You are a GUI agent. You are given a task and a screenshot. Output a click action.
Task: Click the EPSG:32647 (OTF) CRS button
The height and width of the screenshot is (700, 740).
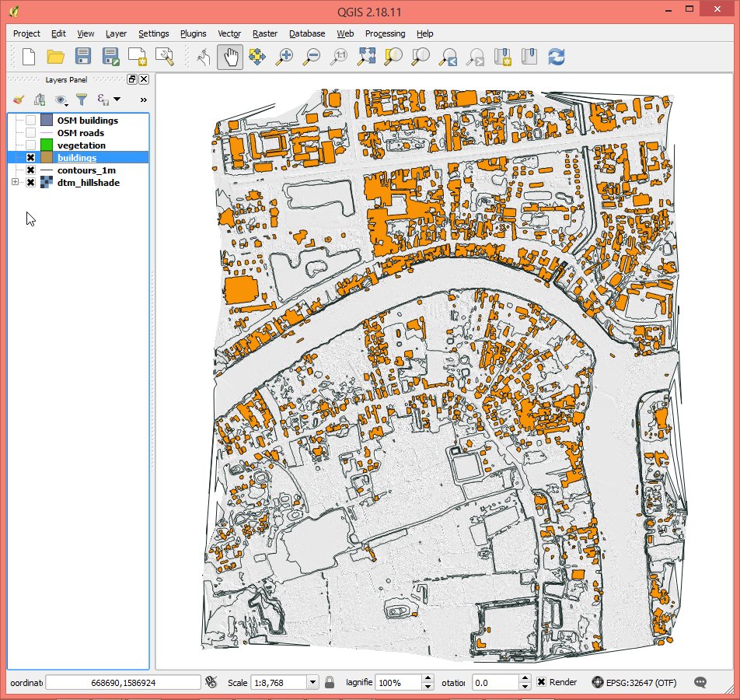[634, 682]
